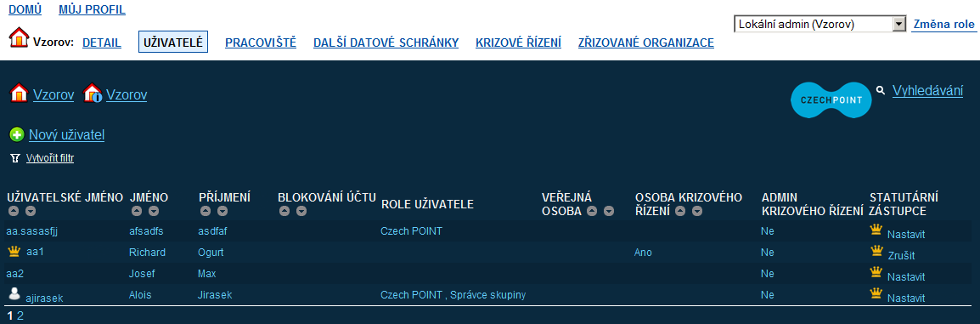
Task: Sort Osoba krizového řízení column ascending
Action: 680,212
